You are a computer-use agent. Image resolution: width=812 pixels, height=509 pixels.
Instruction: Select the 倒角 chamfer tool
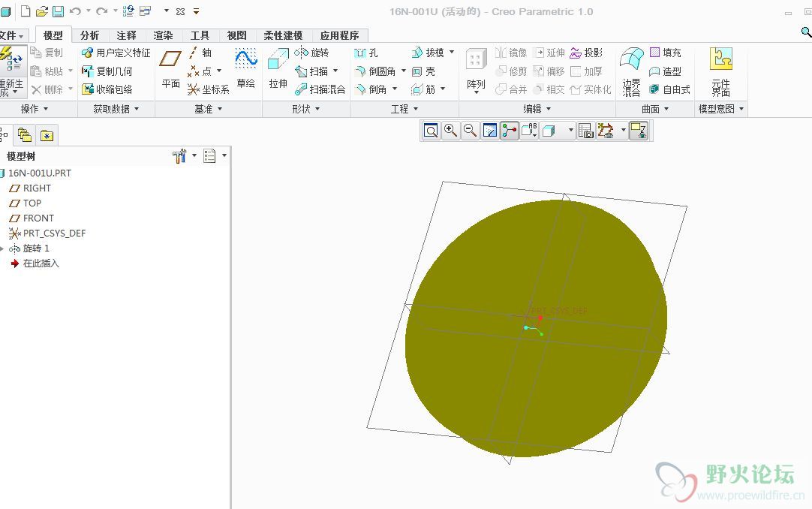click(371, 89)
